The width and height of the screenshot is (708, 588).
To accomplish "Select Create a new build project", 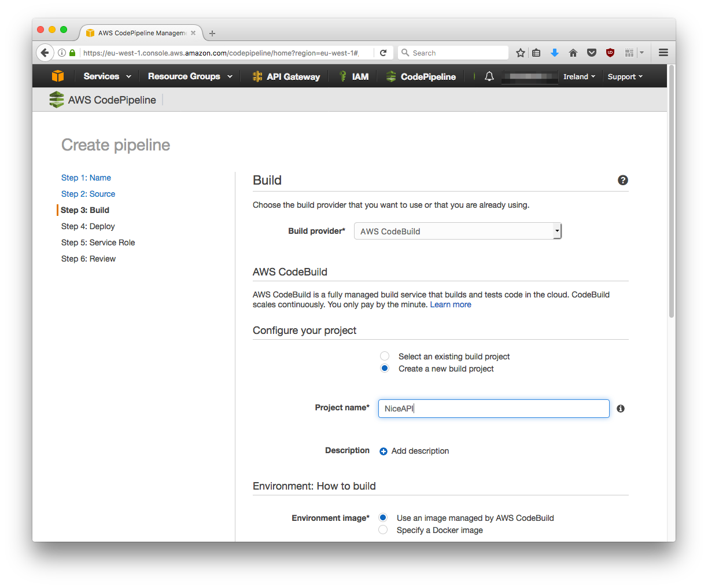I will [385, 368].
